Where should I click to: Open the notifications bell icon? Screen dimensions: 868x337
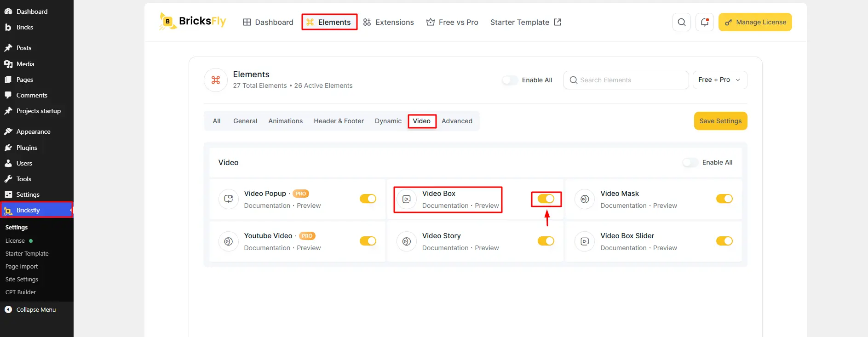[x=705, y=22]
